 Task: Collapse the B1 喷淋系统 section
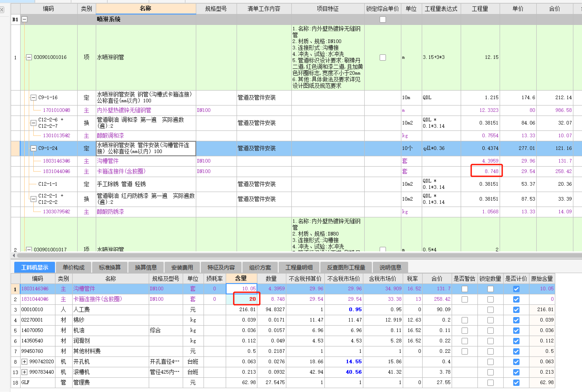pyautogui.click(x=24, y=19)
